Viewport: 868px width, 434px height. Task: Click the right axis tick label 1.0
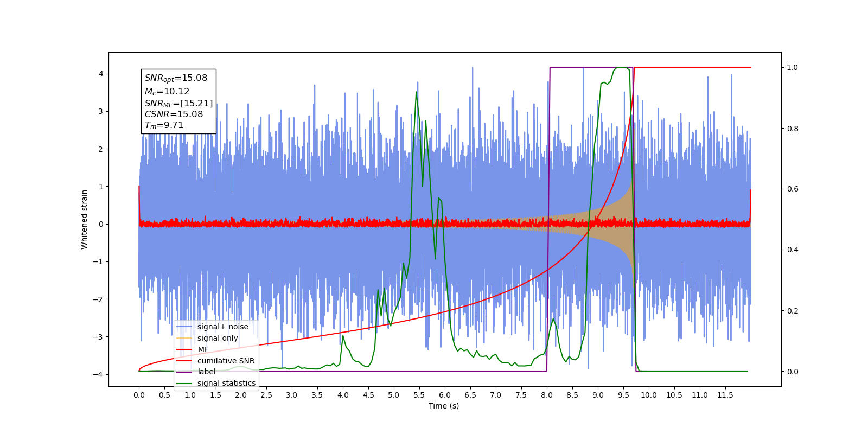click(793, 67)
